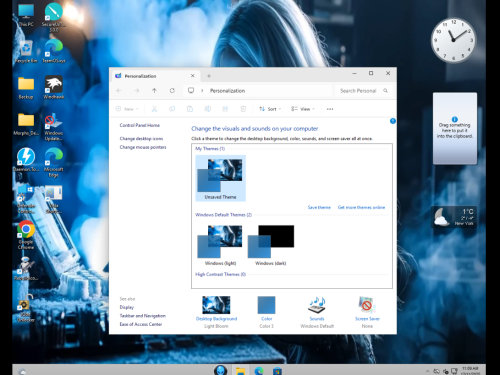Expand the Sort dropdown menu

click(270, 109)
